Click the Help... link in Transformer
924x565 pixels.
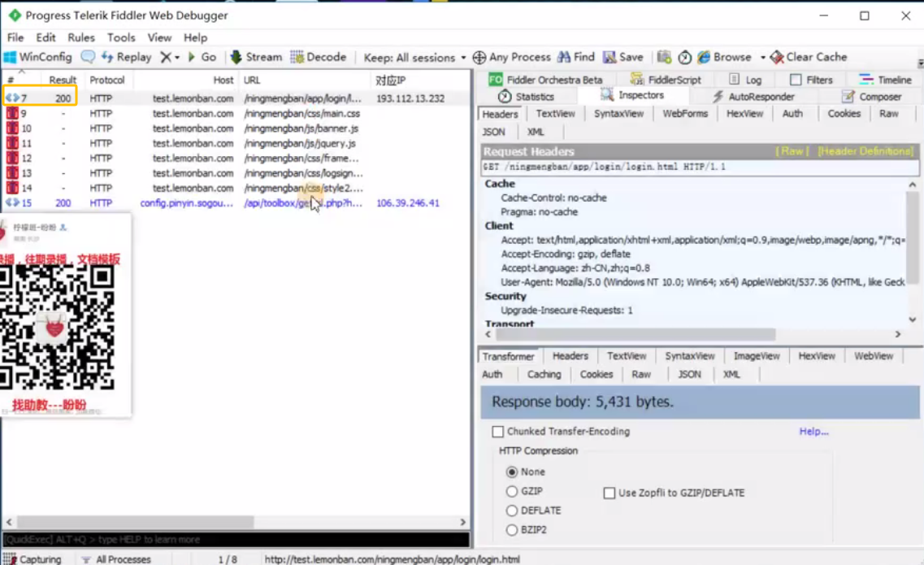pos(813,432)
